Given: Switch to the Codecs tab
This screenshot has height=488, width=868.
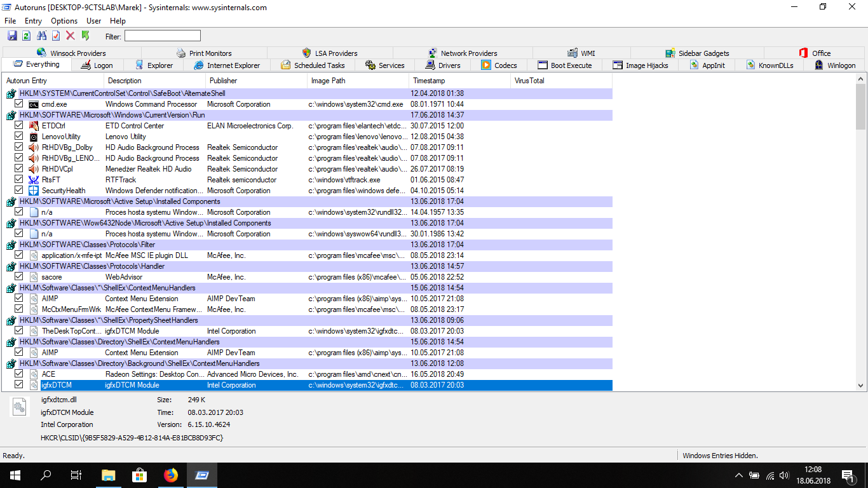Looking at the screenshot, I should [499, 65].
